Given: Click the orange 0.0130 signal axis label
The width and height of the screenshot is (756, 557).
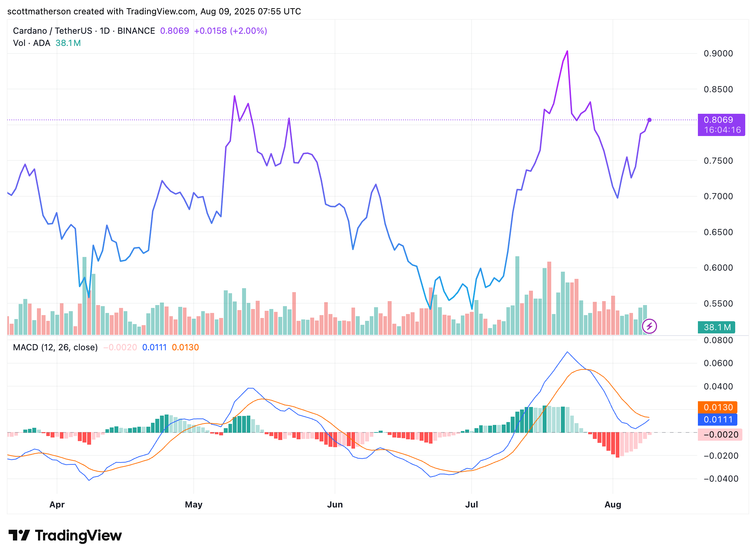Looking at the screenshot, I should coord(718,407).
